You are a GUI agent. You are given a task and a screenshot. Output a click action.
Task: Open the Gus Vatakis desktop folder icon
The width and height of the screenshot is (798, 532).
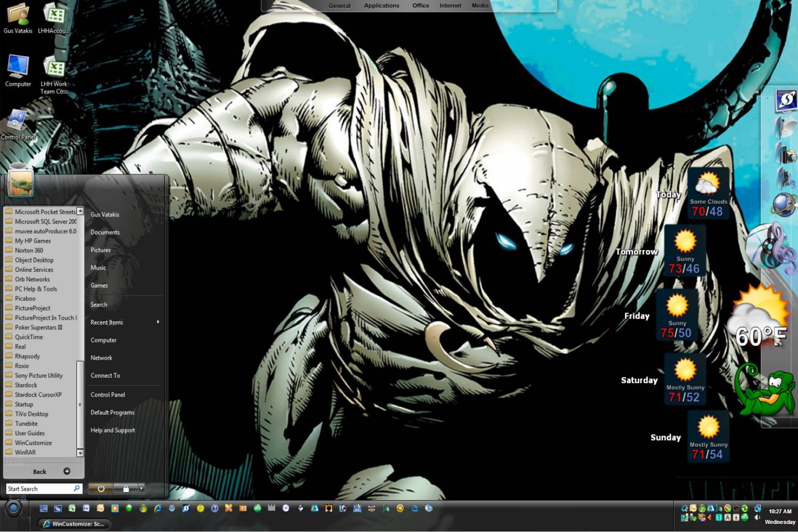(18, 18)
